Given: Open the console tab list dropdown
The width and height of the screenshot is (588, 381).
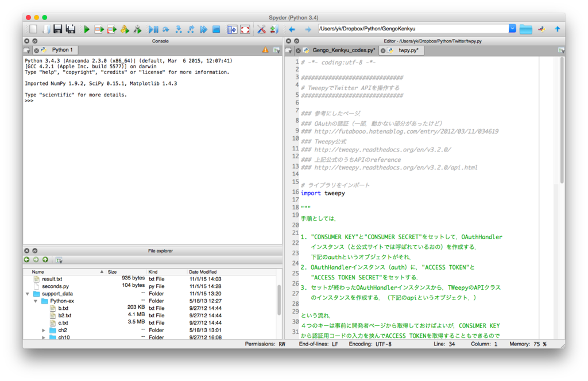Looking at the screenshot, I should point(26,50).
